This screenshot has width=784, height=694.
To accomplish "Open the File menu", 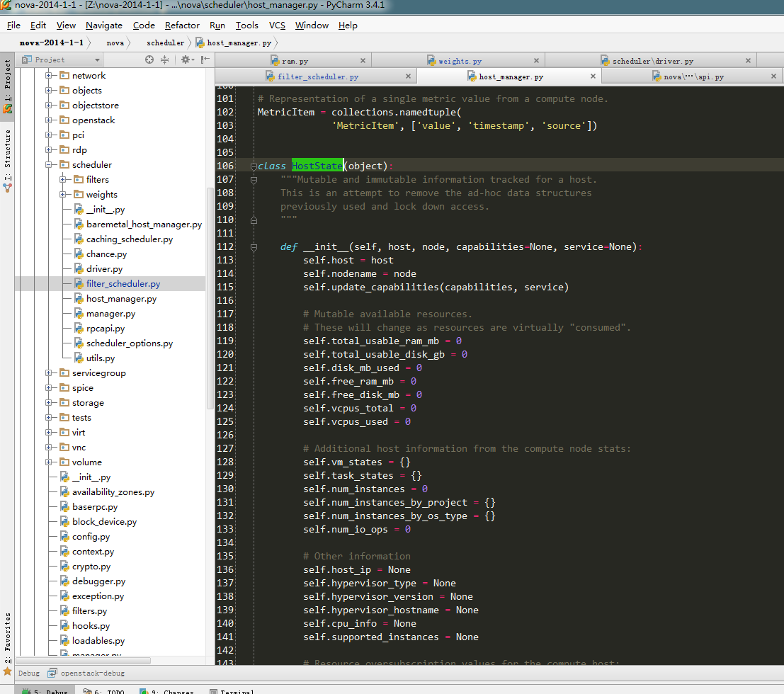I will [13, 25].
